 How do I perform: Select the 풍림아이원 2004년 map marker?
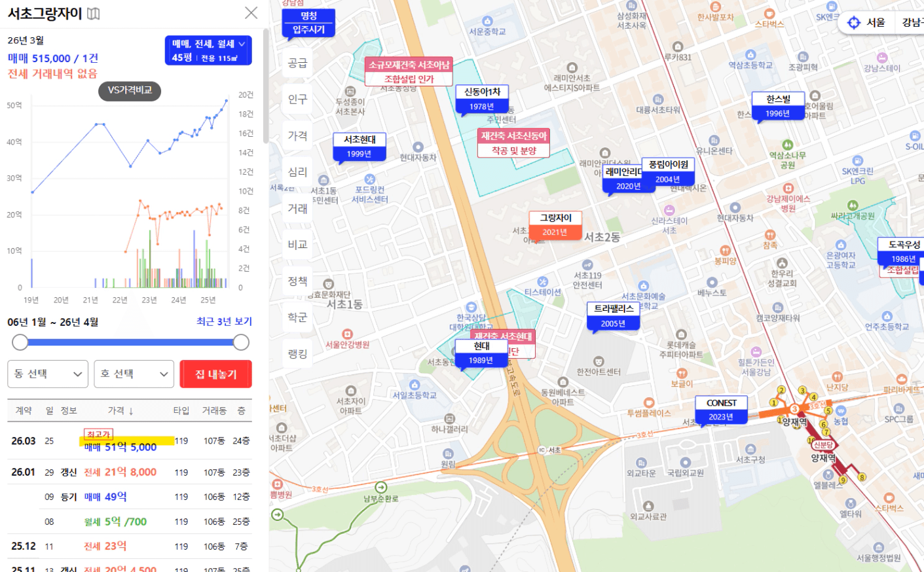coord(668,172)
